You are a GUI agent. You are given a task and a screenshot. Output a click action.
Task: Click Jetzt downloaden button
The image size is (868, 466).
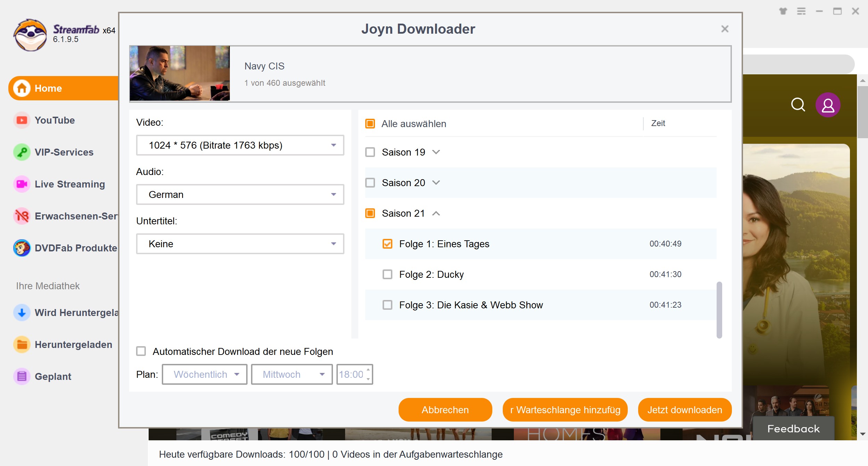[685, 410]
